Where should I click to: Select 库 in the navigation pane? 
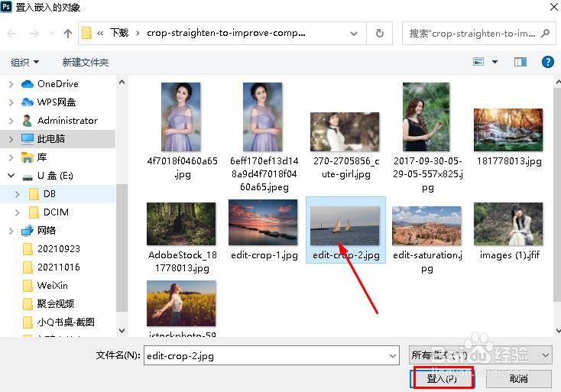tap(42, 157)
